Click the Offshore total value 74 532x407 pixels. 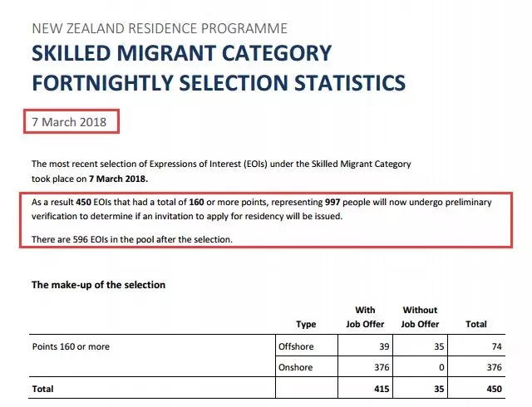pos(497,346)
